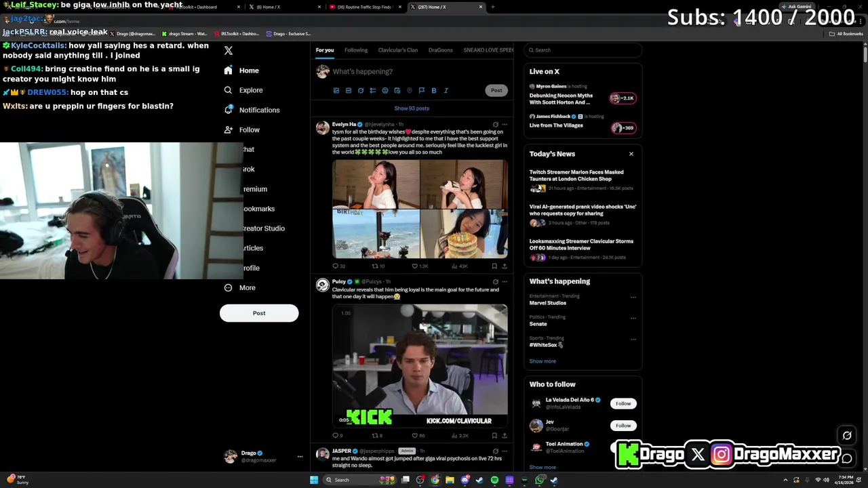This screenshot has height=488, width=868.
Task: Switch to the Following tab
Action: point(356,50)
